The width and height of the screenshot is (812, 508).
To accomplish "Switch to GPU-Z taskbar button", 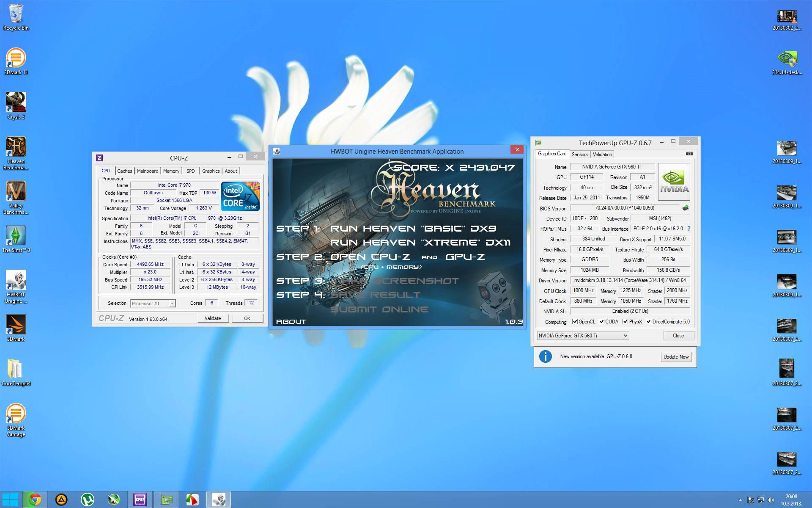I will (166, 500).
